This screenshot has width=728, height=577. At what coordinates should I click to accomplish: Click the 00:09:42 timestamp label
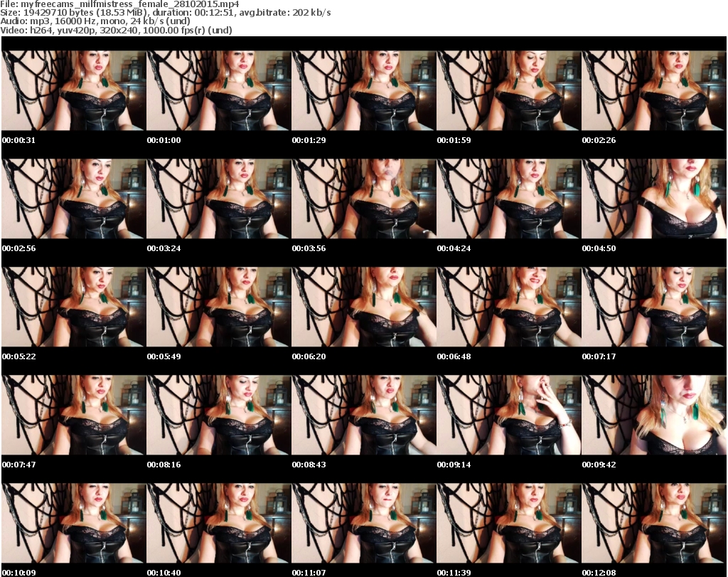pyautogui.click(x=599, y=465)
